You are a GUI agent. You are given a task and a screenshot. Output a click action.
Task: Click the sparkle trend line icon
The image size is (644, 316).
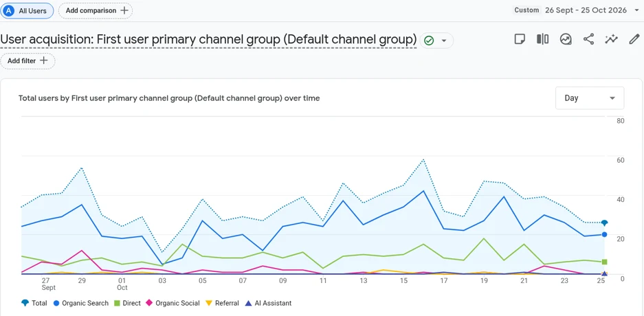(x=611, y=39)
